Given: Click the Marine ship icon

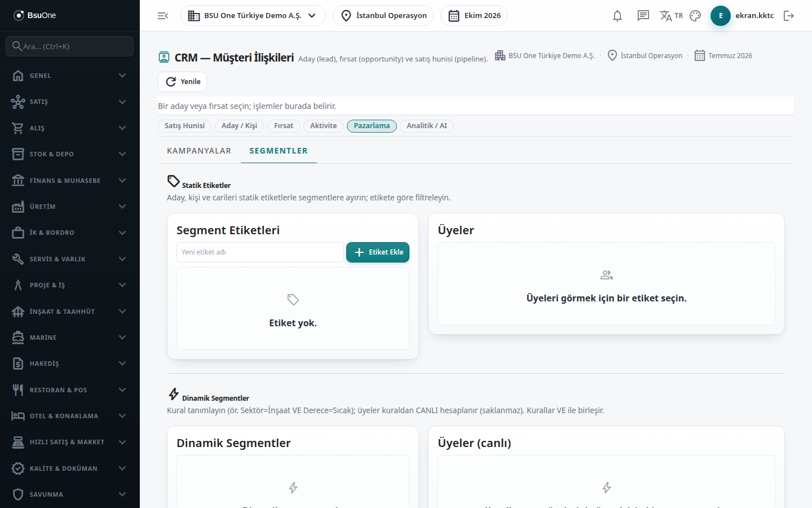Looking at the screenshot, I should [x=18, y=338].
